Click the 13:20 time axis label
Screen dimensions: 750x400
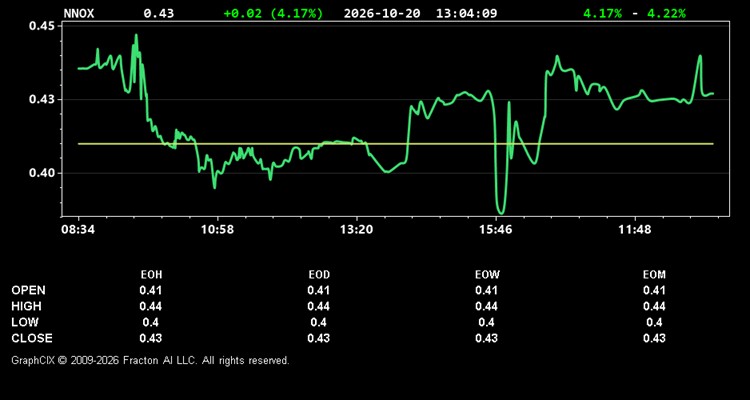pos(356,230)
